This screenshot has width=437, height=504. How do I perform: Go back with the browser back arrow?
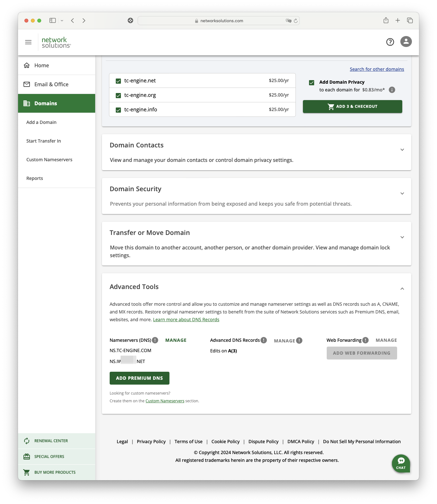73,21
